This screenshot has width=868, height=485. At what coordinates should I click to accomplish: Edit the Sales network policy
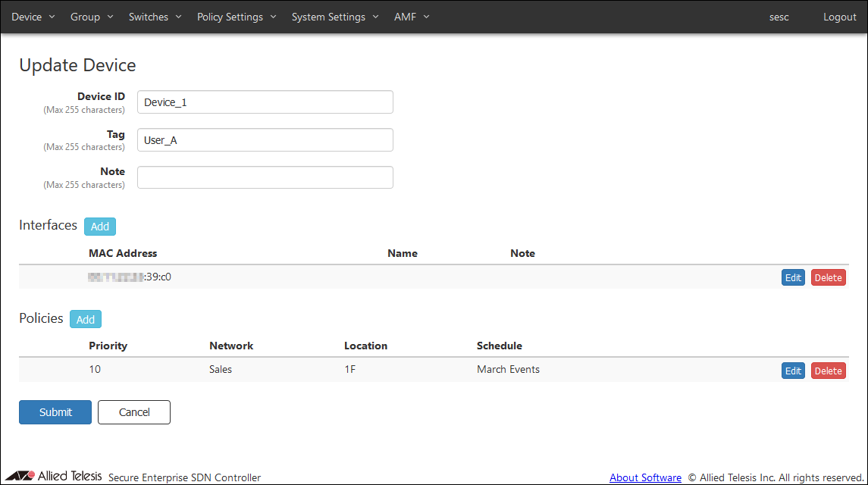coord(793,371)
